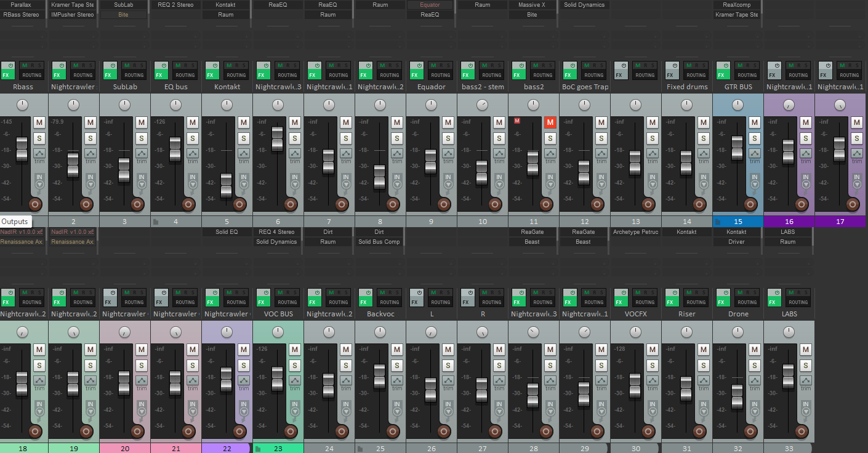868x453 pixels.
Task: Open ROUTING for the EQ bus track
Action: (x=185, y=75)
